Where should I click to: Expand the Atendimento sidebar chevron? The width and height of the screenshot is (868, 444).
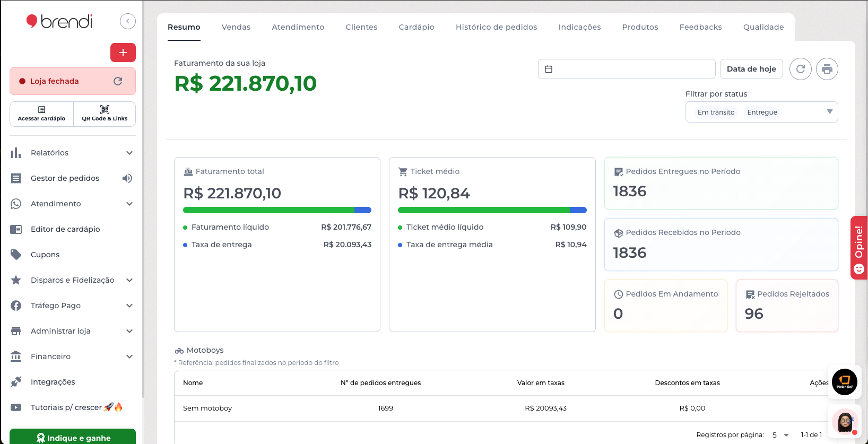[x=129, y=204]
